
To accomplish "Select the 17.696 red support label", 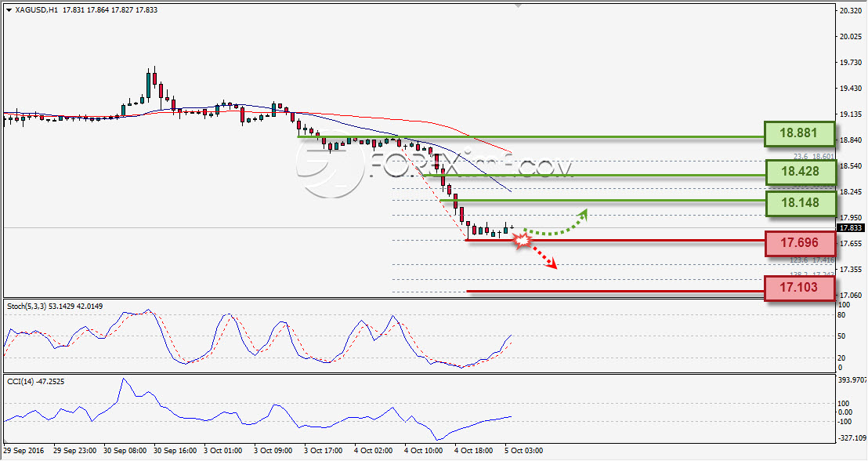I will 799,243.
